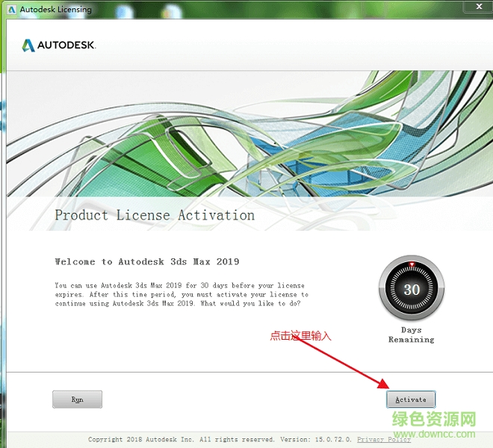Click the red arrowhead pointing to Activate

click(x=384, y=383)
